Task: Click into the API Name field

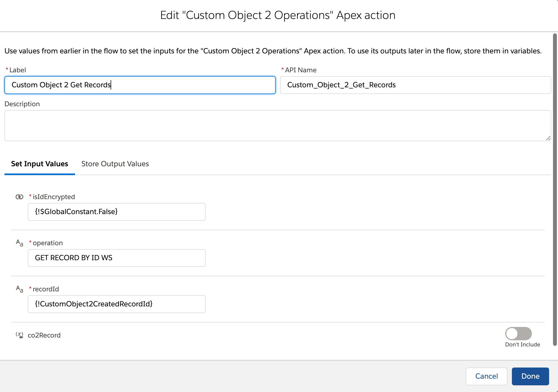Action: [x=415, y=85]
